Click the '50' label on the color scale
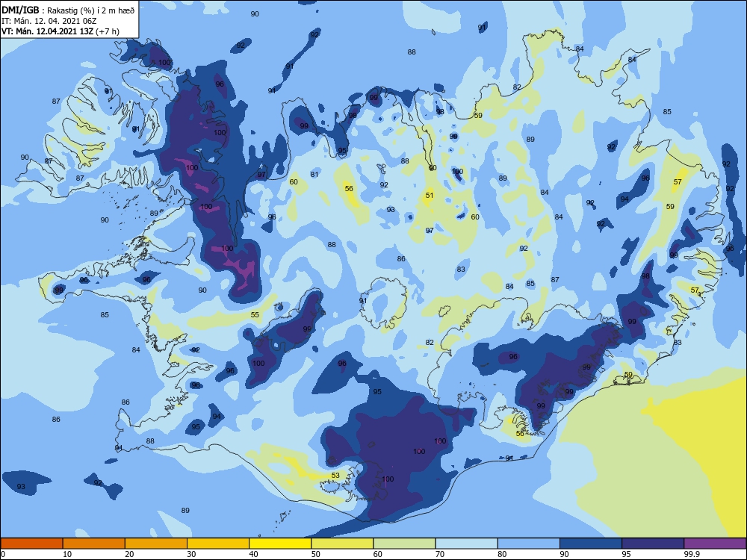747x560 pixels. pyautogui.click(x=316, y=554)
